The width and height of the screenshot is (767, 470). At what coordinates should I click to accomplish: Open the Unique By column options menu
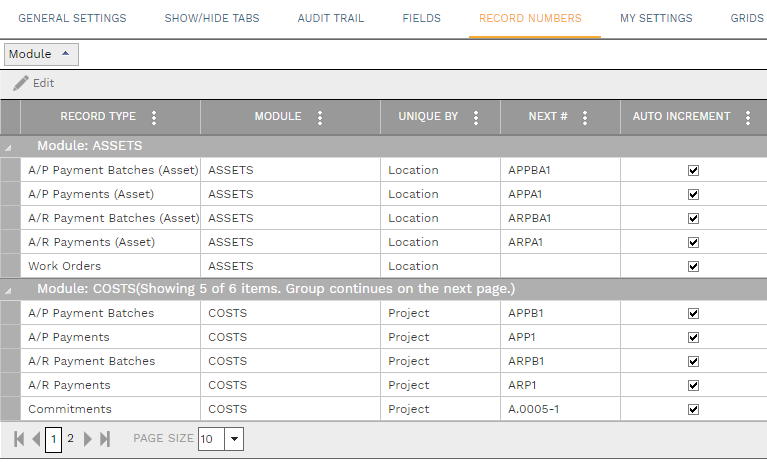click(x=476, y=118)
